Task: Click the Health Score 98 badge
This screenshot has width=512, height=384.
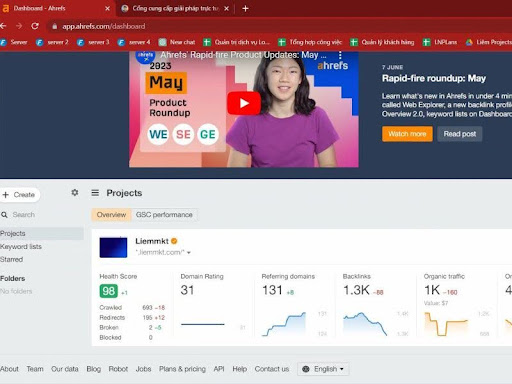Action: click(x=109, y=291)
